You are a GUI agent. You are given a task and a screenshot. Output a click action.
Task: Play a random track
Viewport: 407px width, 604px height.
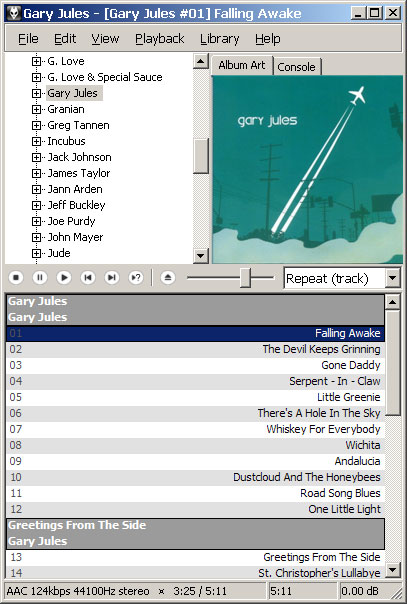136,277
